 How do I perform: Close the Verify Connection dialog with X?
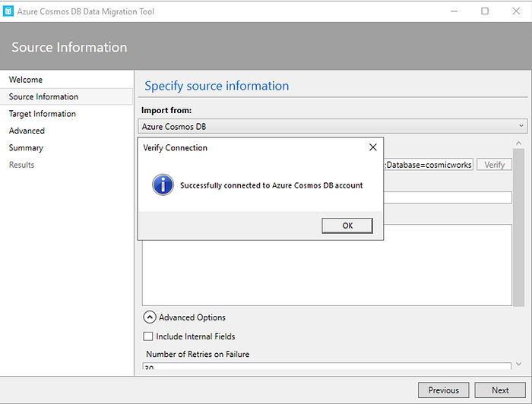tap(373, 147)
